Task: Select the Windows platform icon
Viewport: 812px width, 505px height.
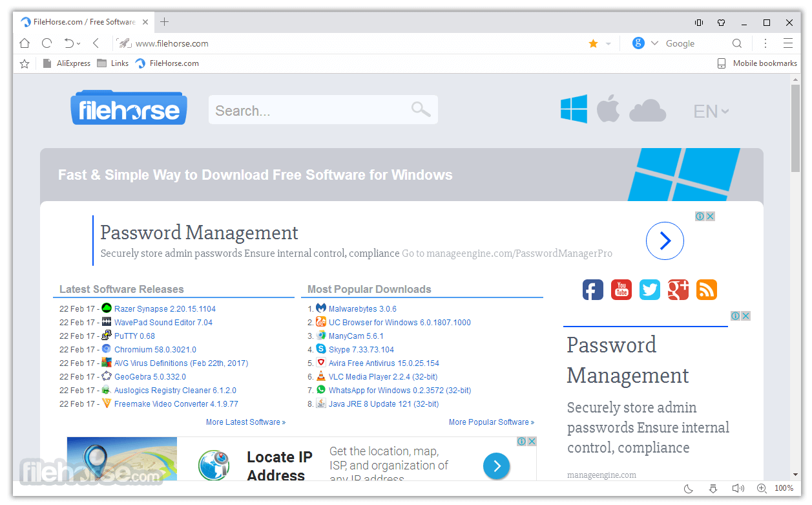Action: point(574,109)
